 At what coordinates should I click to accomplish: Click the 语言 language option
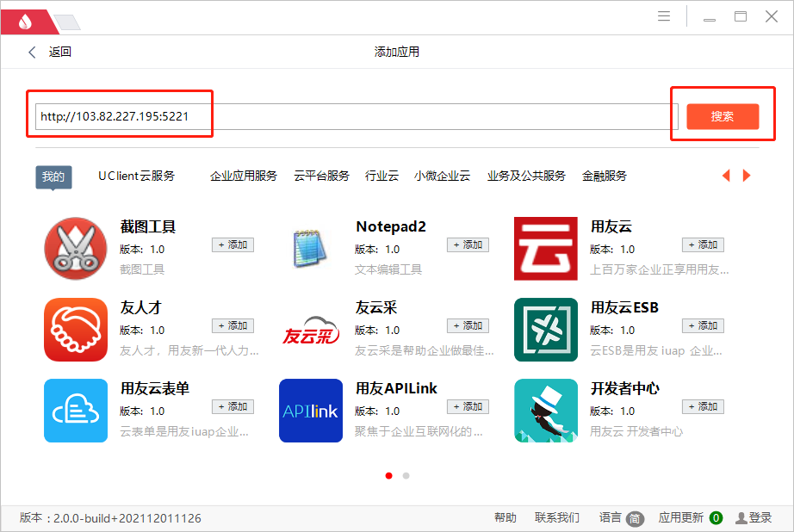611,518
